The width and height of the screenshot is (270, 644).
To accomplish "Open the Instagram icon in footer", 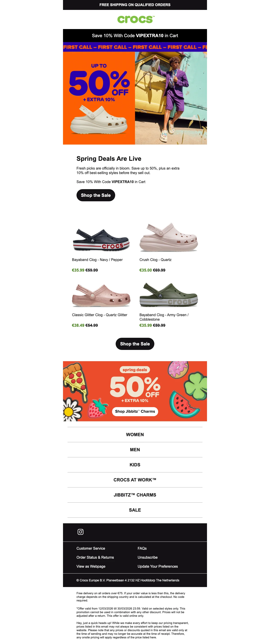I will tap(80, 532).
